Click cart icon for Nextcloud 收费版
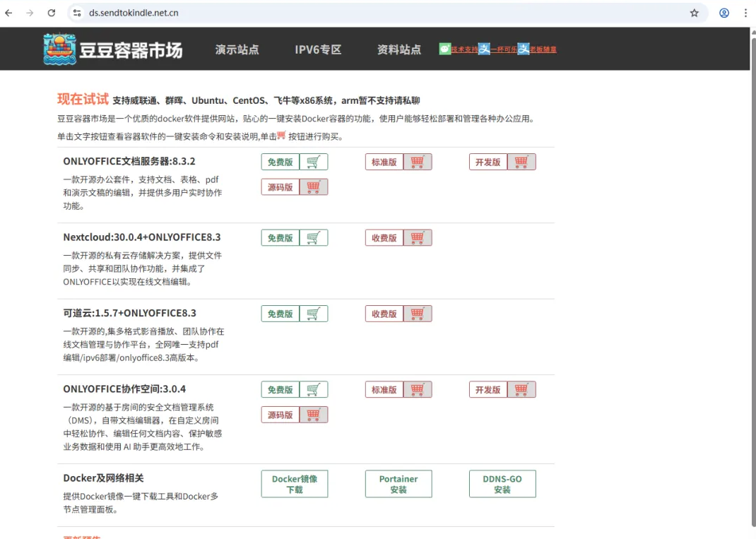Image resolution: width=756 pixels, height=539 pixels. (418, 237)
